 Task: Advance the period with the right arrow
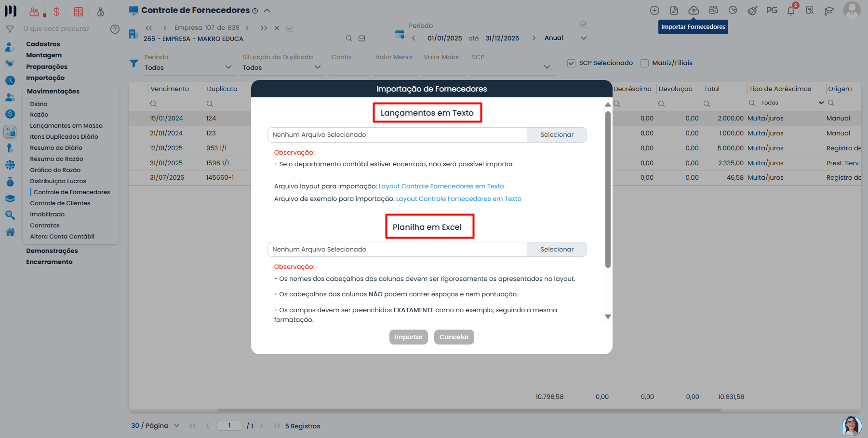coord(534,38)
